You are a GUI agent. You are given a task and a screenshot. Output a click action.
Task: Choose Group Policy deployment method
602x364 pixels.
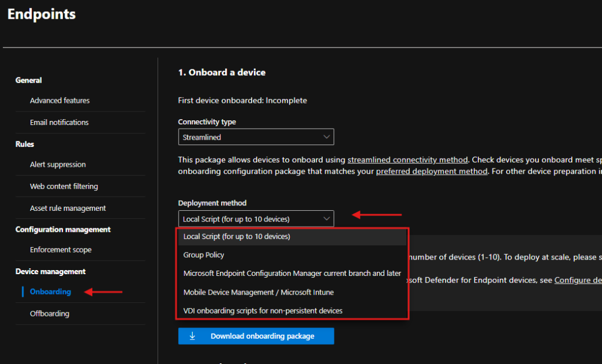click(292, 255)
